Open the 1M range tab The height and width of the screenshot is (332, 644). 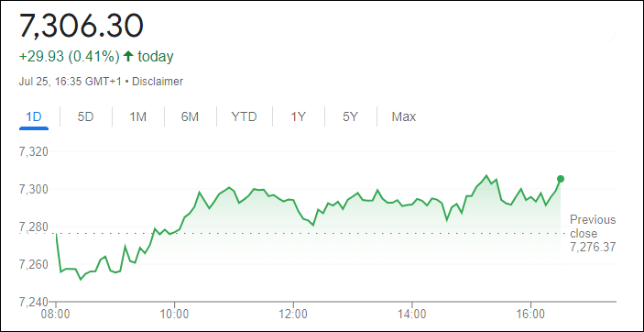point(138,116)
